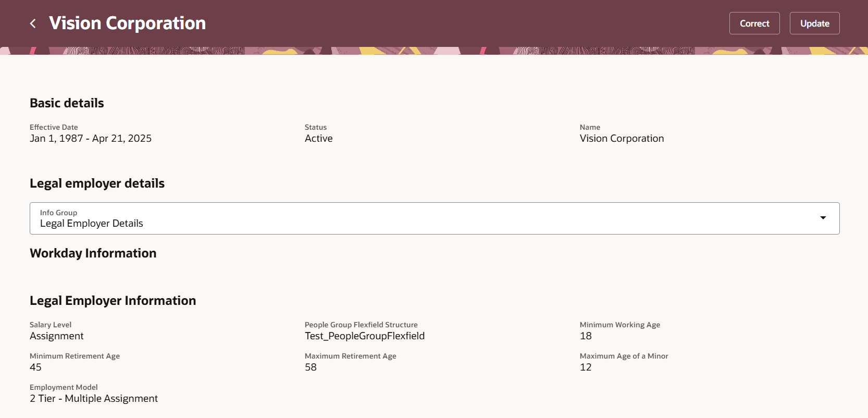Go back using the header arrow
Image resolution: width=868 pixels, height=418 pixels.
point(33,23)
